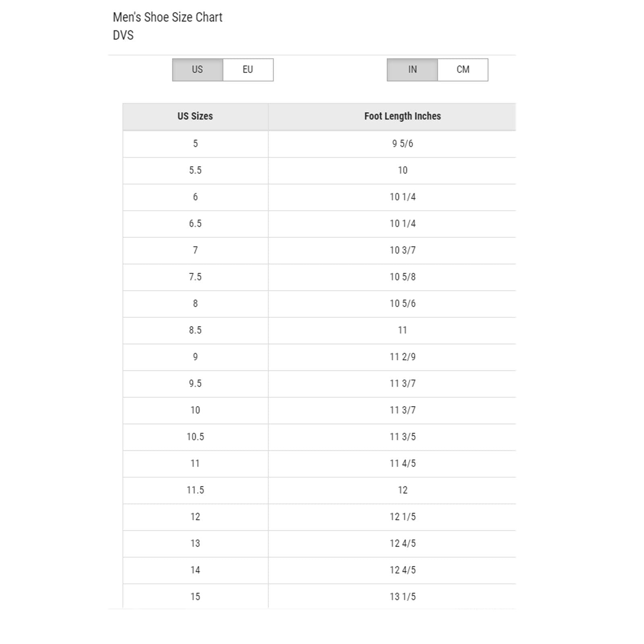The image size is (644, 644).
Task: Click the Foot Length Inches column header
Action: pos(402,116)
